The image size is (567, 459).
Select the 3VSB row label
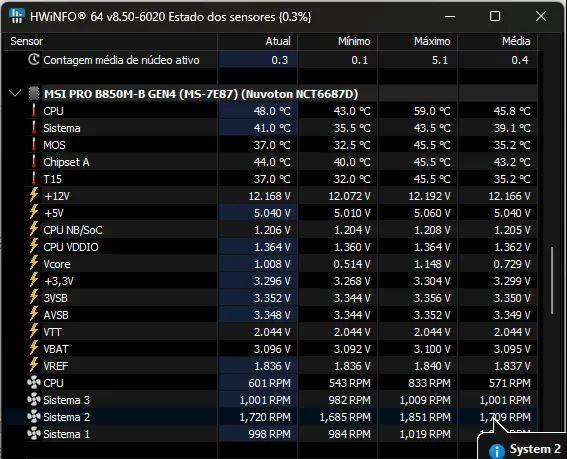pos(55,298)
